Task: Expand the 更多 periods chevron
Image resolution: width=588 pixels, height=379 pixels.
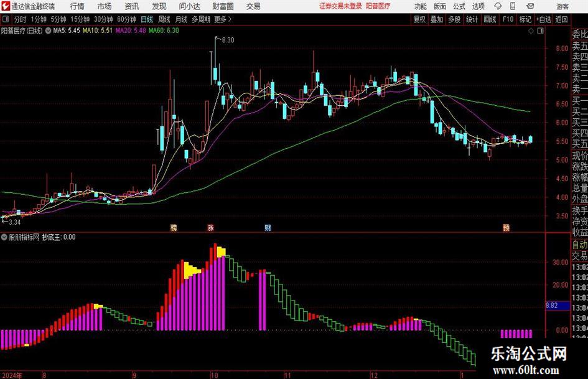Action: click(x=230, y=19)
